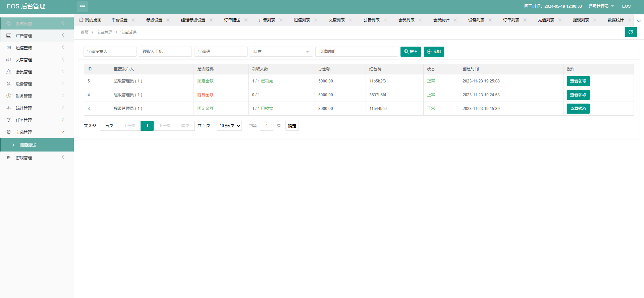Open the 状态 filter dropdown
This screenshot has height=298, width=644.
tap(281, 52)
